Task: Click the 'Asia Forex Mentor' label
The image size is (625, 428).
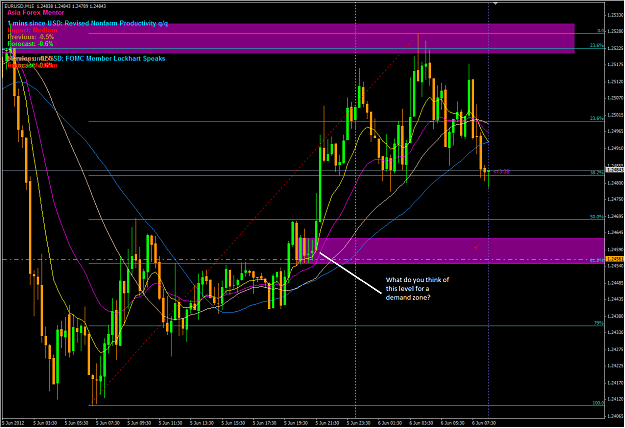Action: coord(35,13)
